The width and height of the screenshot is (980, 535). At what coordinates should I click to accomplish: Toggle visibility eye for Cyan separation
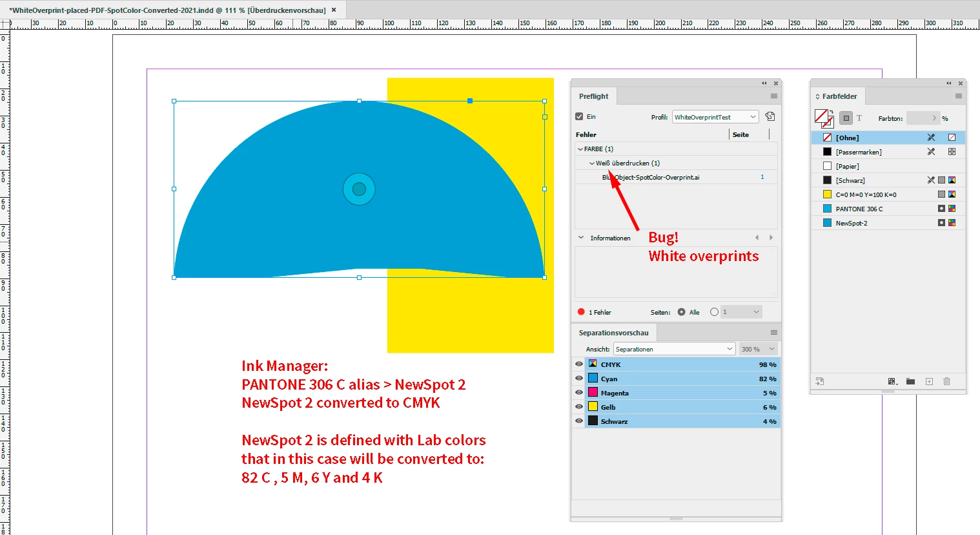[578, 379]
